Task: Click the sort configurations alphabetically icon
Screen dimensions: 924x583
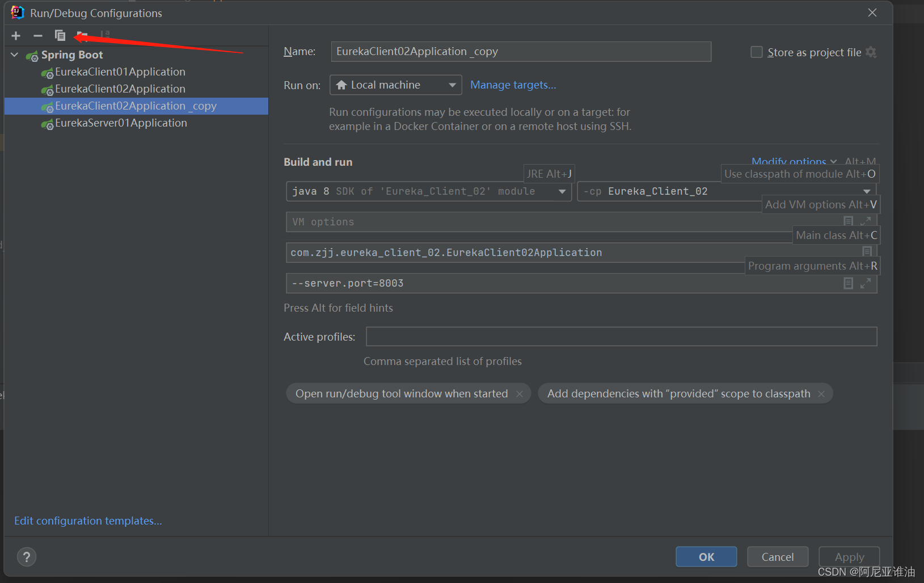Action: [x=105, y=35]
